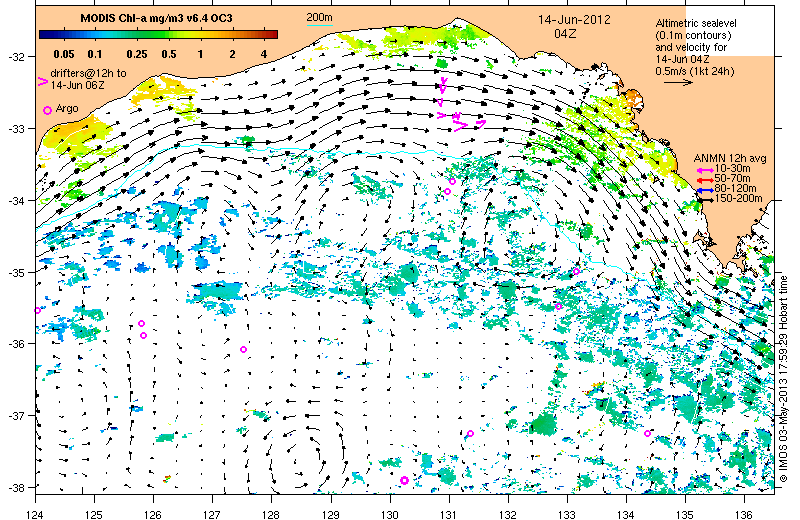Click the '-38' latitude axis label
The height and width of the screenshot is (520, 800).
tap(15, 488)
